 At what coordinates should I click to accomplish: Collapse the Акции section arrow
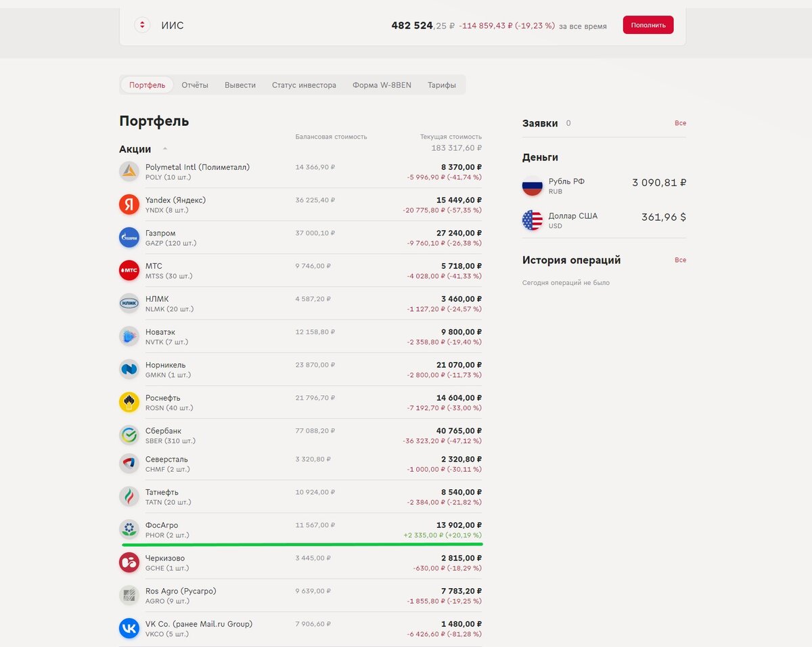tap(165, 149)
